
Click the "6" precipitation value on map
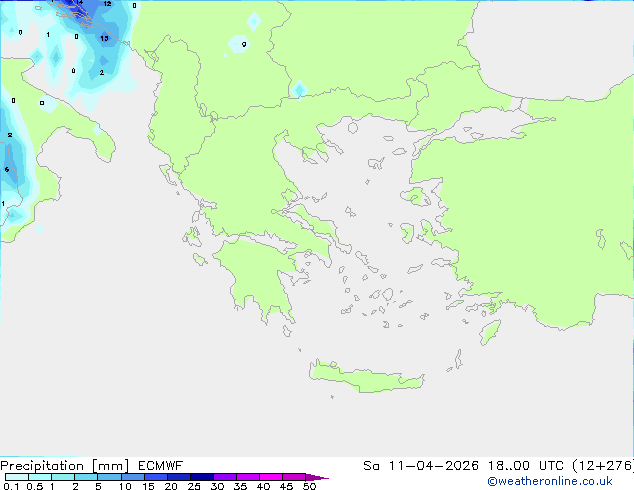(7, 169)
